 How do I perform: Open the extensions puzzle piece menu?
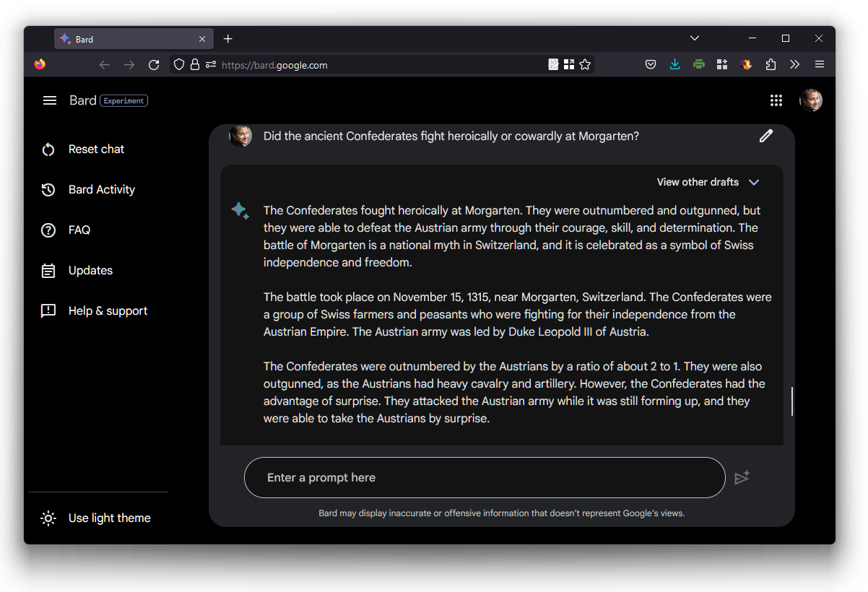point(771,65)
